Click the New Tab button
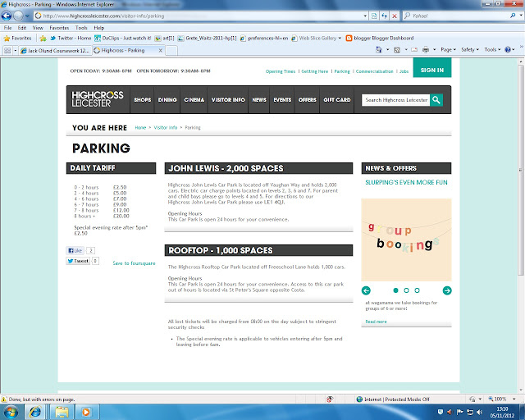The image size is (525, 420). (x=171, y=51)
